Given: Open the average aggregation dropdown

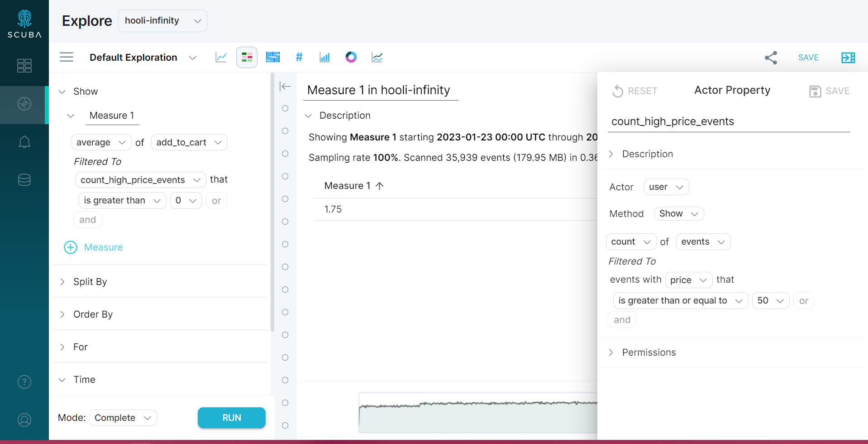Looking at the screenshot, I should point(101,142).
